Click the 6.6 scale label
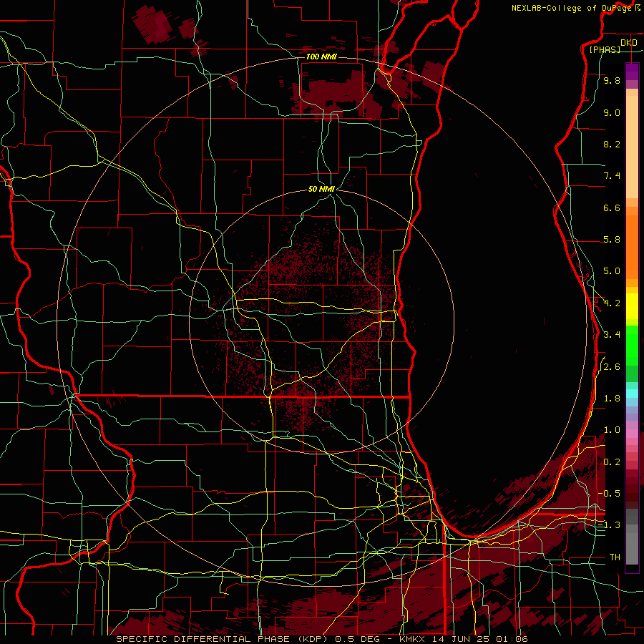This screenshot has height=644, width=644. tap(612, 208)
